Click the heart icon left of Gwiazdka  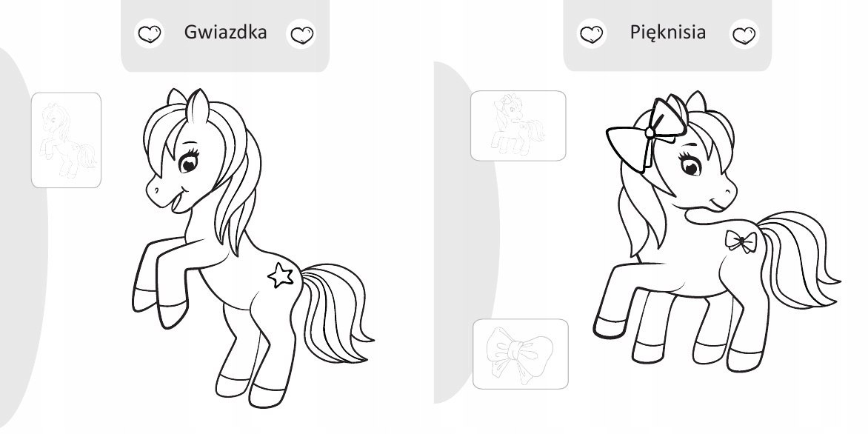pyautogui.click(x=149, y=34)
